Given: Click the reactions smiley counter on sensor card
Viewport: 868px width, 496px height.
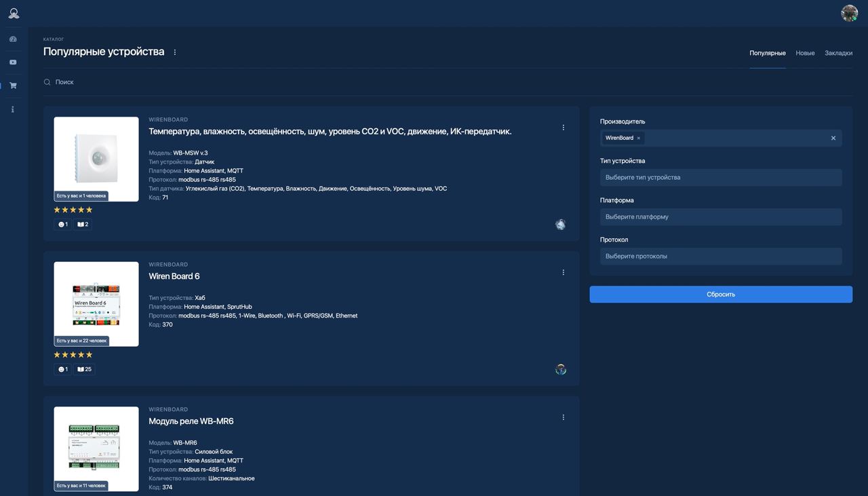Looking at the screenshot, I should [62, 225].
